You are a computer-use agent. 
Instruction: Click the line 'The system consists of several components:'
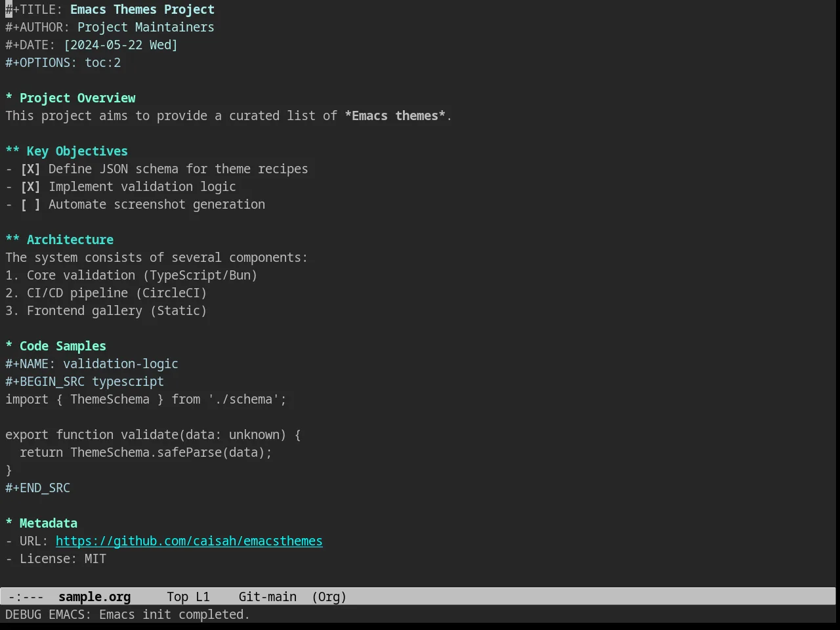coord(157,258)
